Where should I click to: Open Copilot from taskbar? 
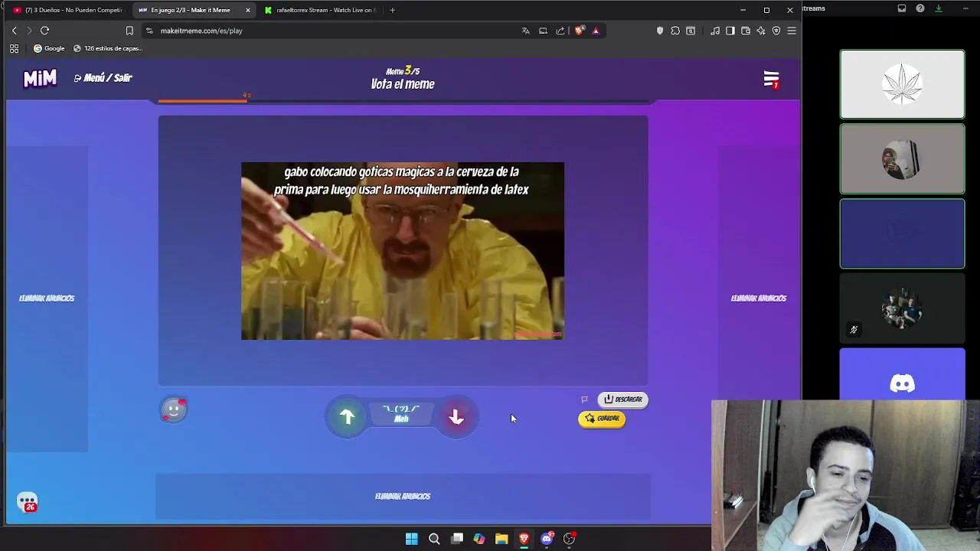click(x=479, y=539)
